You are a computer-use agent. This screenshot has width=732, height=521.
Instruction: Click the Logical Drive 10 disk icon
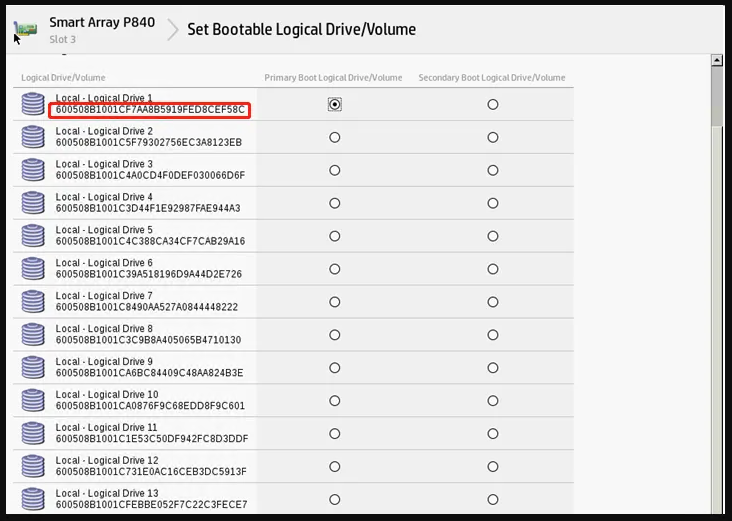point(33,400)
